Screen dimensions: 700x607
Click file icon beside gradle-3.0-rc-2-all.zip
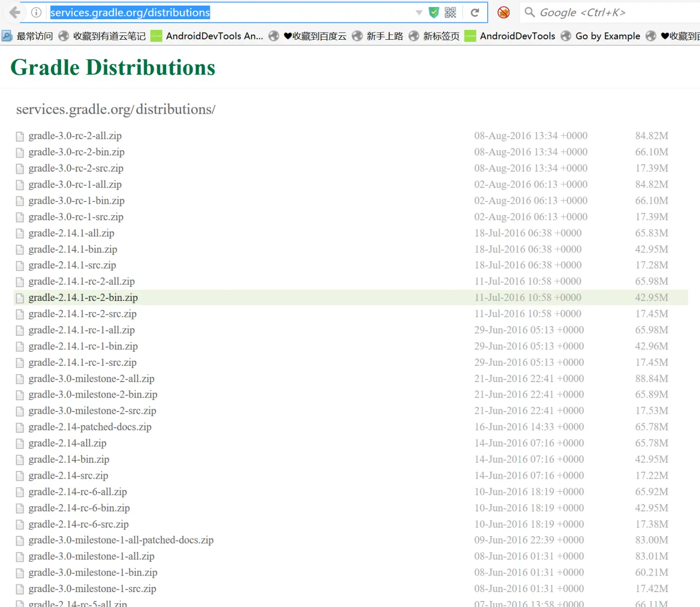[x=20, y=136]
